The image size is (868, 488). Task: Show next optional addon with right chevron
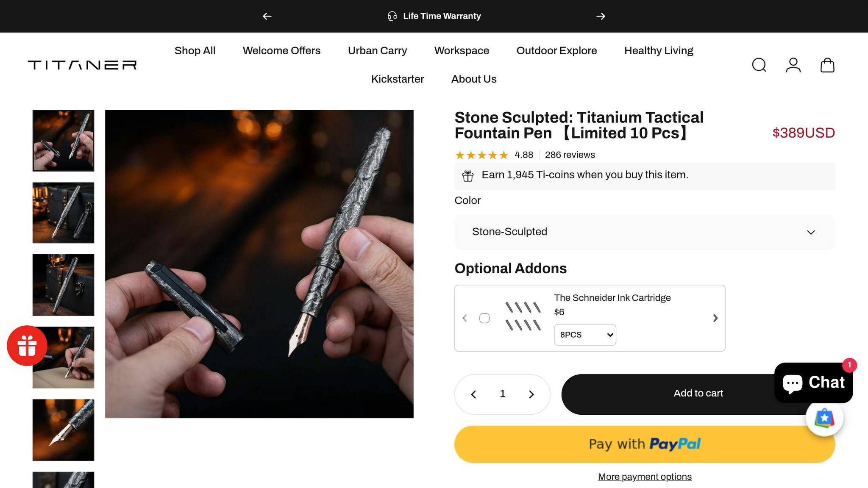715,318
